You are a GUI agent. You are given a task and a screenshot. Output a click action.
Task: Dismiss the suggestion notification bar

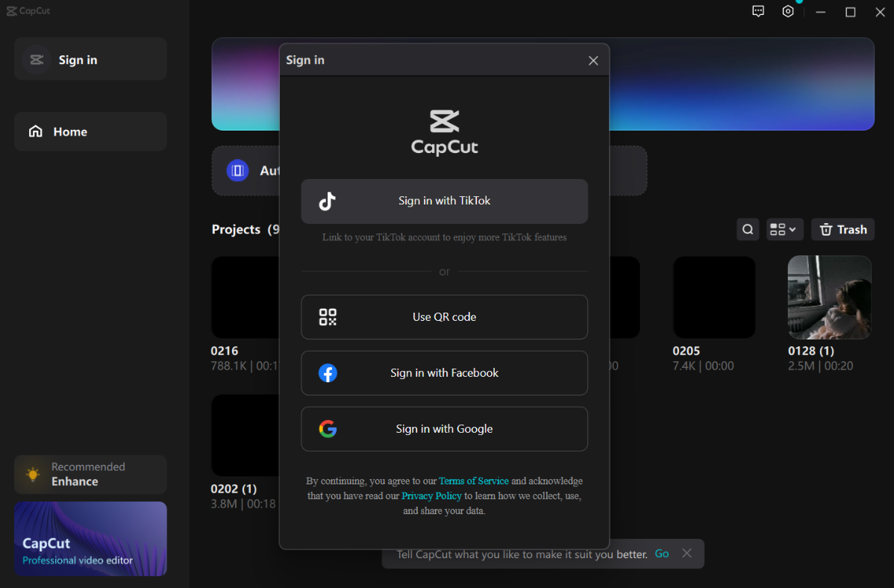click(x=687, y=553)
